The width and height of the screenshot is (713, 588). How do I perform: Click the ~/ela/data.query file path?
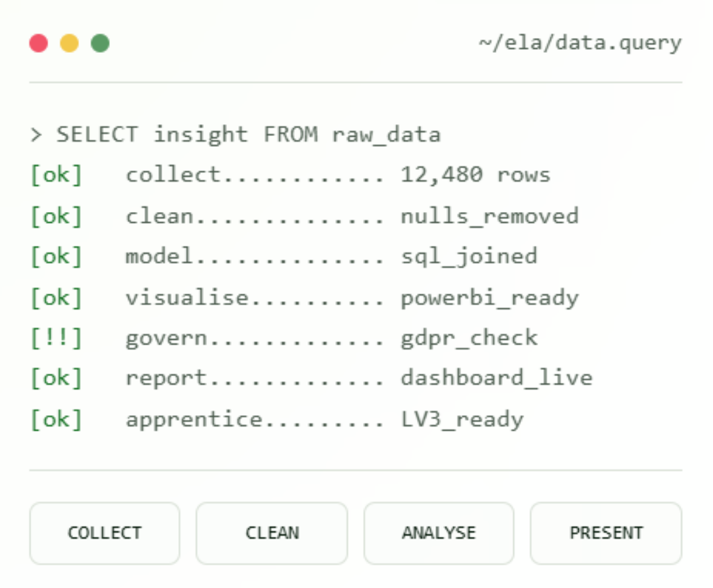coord(581,44)
